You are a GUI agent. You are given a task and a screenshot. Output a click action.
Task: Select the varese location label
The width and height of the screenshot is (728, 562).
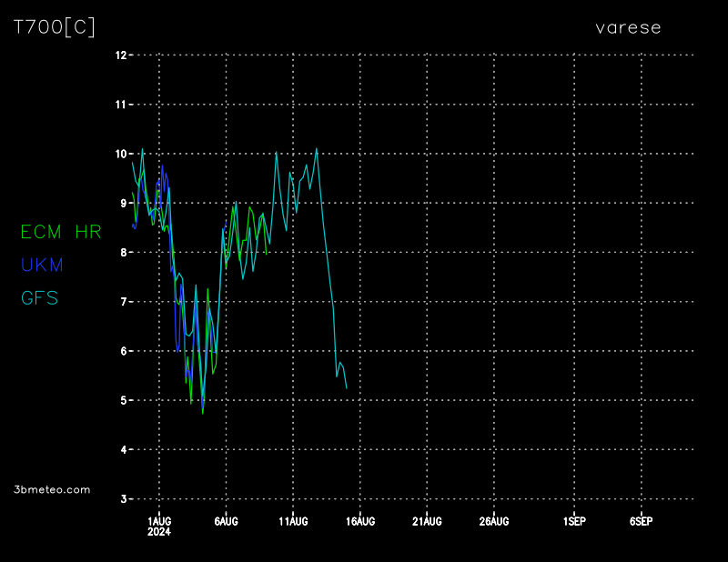coord(628,27)
